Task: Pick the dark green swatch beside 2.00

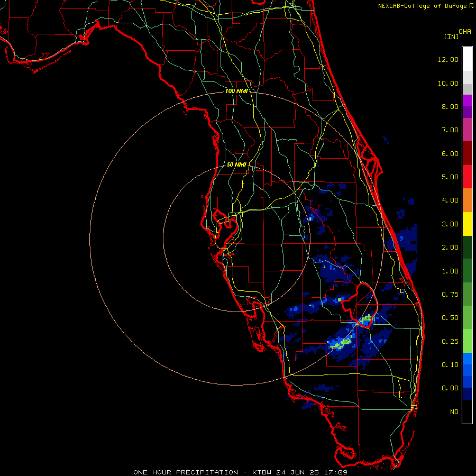Action: tap(467, 247)
